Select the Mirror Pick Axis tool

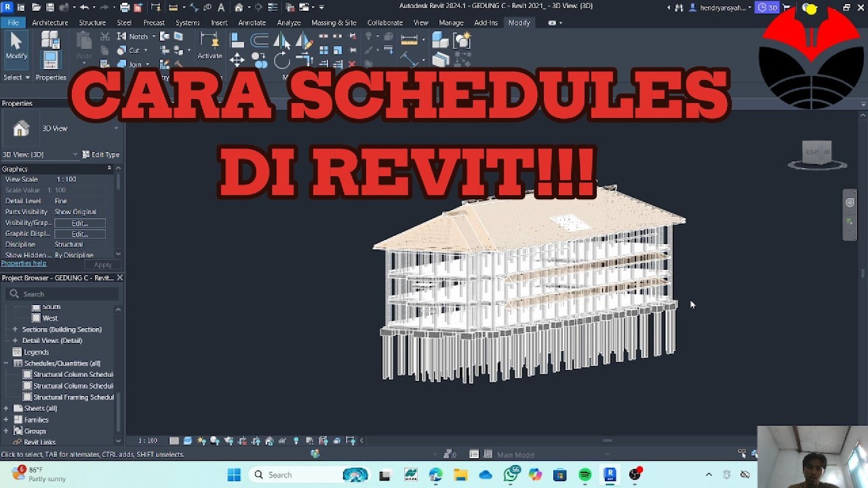click(x=281, y=41)
